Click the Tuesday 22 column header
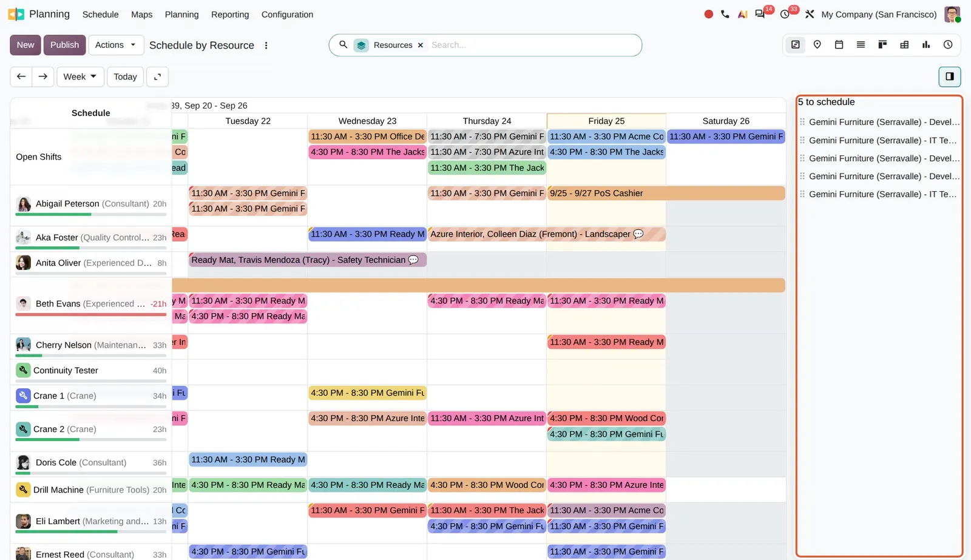 [248, 121]
